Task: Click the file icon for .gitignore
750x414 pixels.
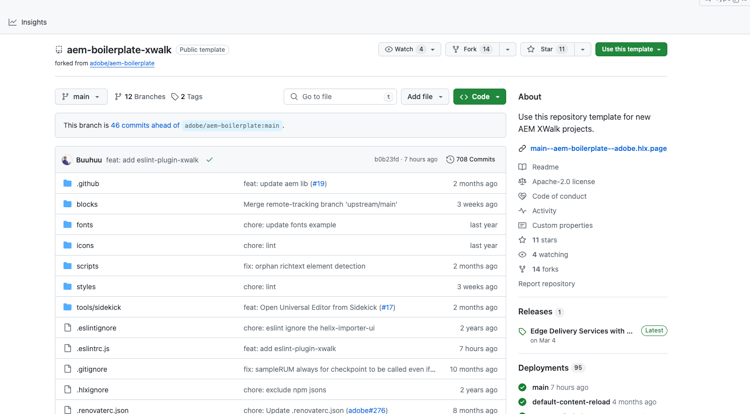Action: click(x=67, y=369)
